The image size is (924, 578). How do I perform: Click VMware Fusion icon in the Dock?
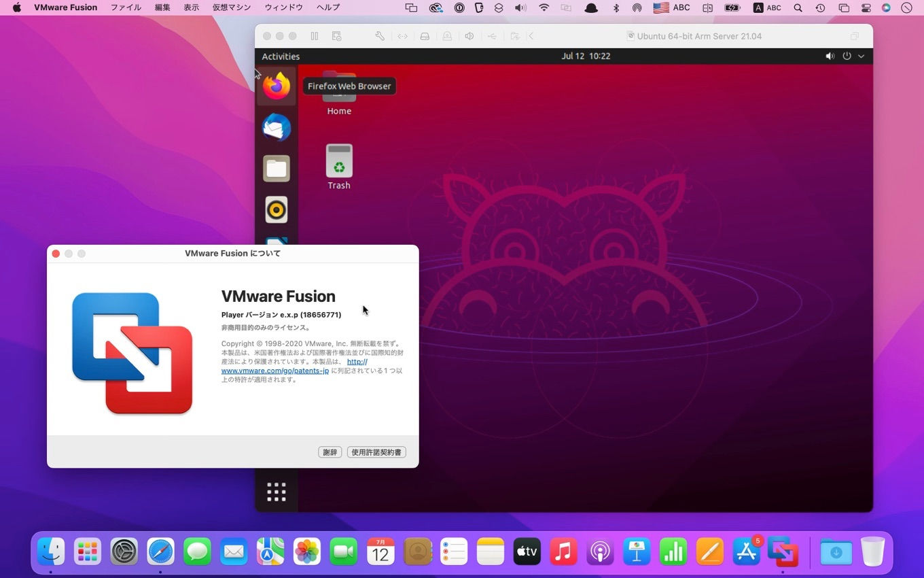pos(783,551)
